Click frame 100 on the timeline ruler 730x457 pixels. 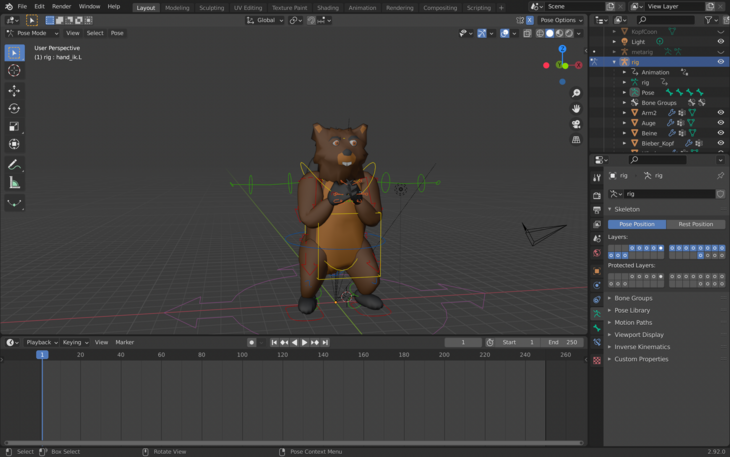pos(242,354)
